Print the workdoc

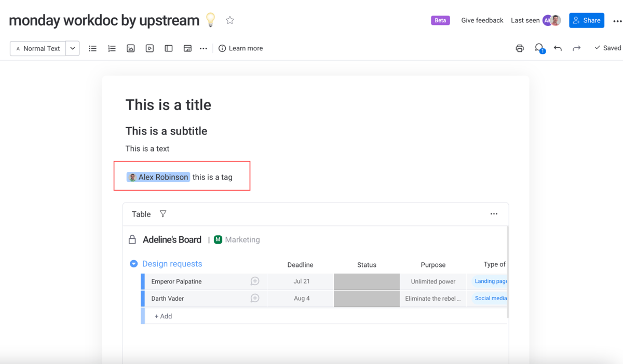tap(520, 48)
